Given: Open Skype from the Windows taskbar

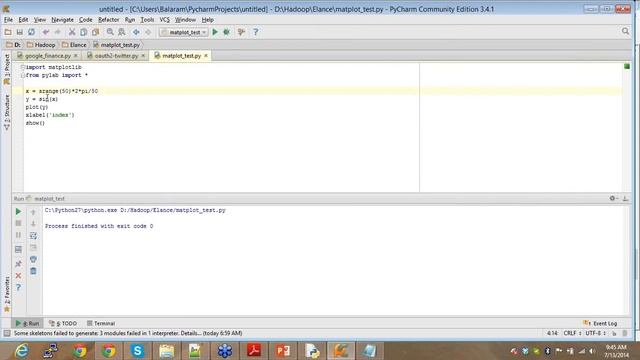Looking at the screenshot, I should coord(138,351).
